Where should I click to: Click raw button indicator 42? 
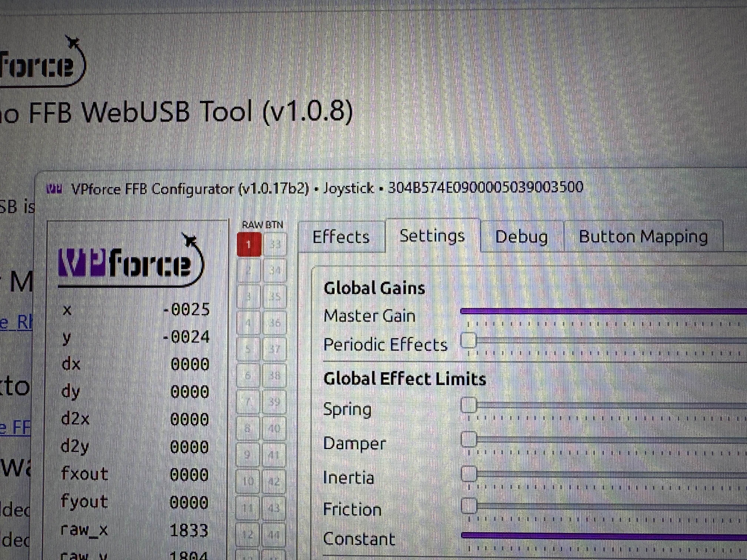(274, 481)
